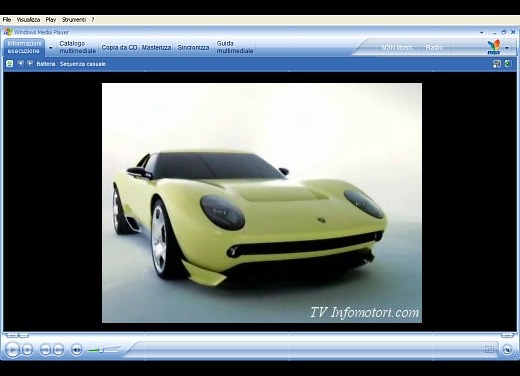
Task: Open the visualization options green icon
Action: click(10, 63)
